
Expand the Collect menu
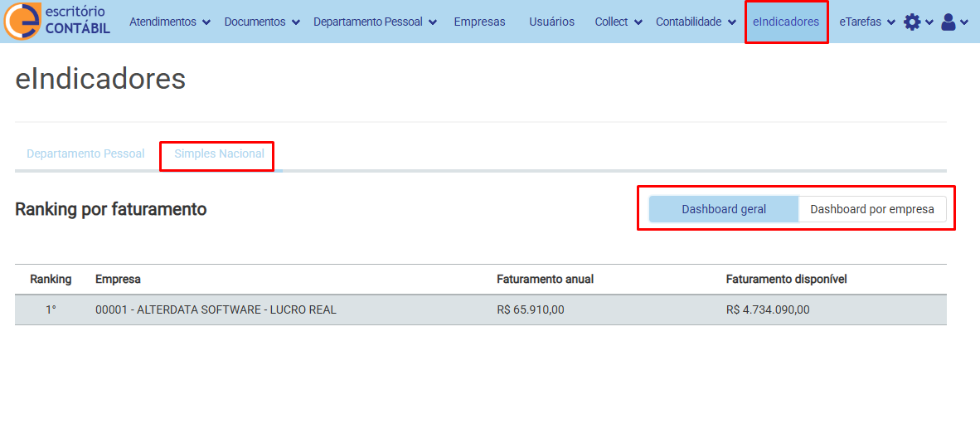619,22
